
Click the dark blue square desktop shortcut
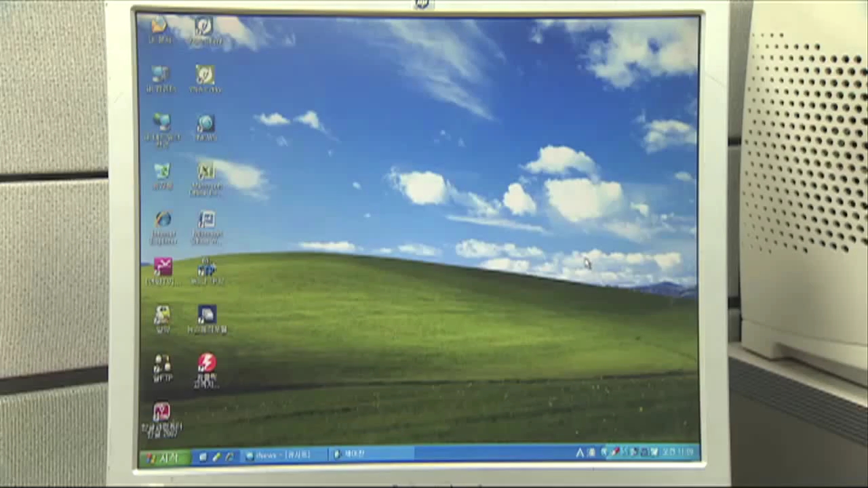click(x=207, y=315)
